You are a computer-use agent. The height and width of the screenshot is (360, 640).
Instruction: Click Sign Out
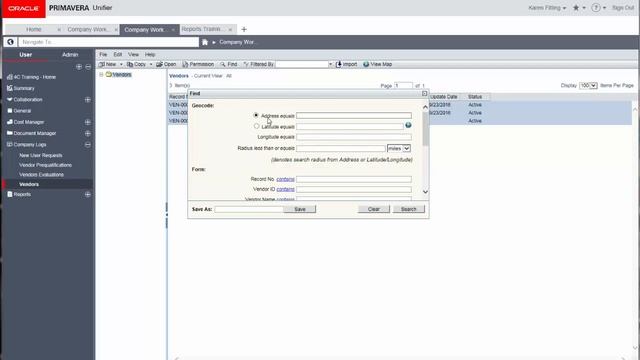click(623, 8)
